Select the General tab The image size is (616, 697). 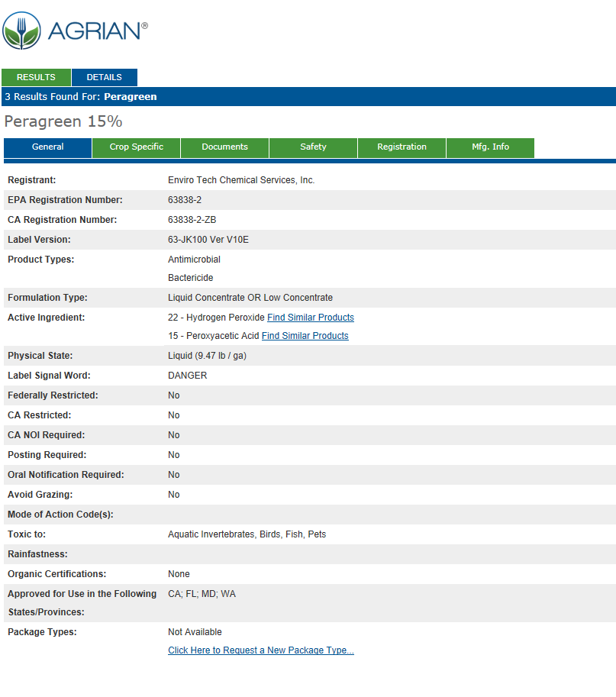click(47, 147)
